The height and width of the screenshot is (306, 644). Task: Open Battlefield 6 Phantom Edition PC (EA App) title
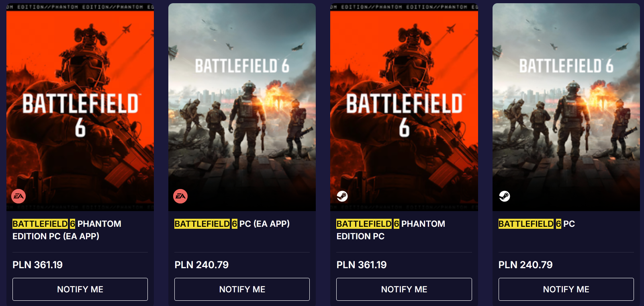(67, 230)
